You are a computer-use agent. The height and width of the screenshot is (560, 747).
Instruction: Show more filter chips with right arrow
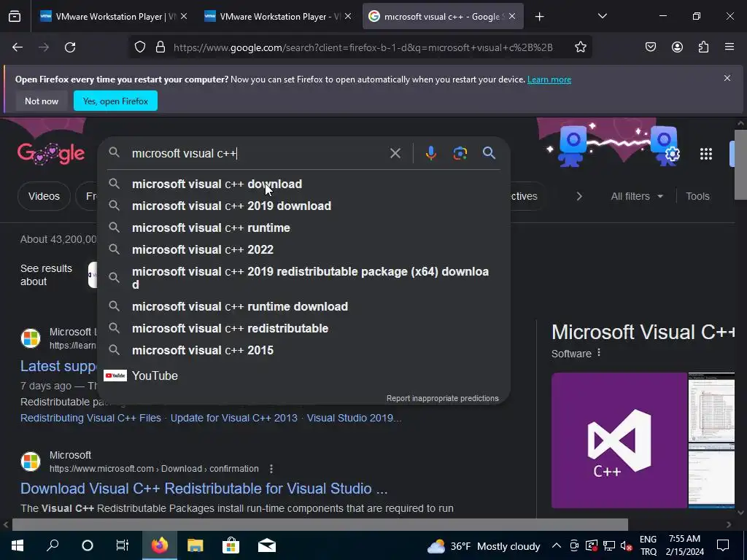coord(578,196)
